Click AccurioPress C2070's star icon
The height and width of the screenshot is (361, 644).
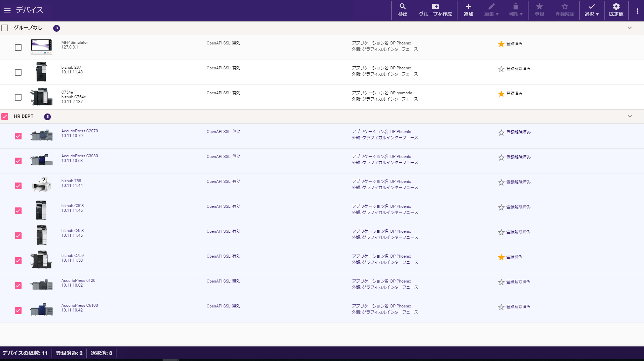point(501,132)
